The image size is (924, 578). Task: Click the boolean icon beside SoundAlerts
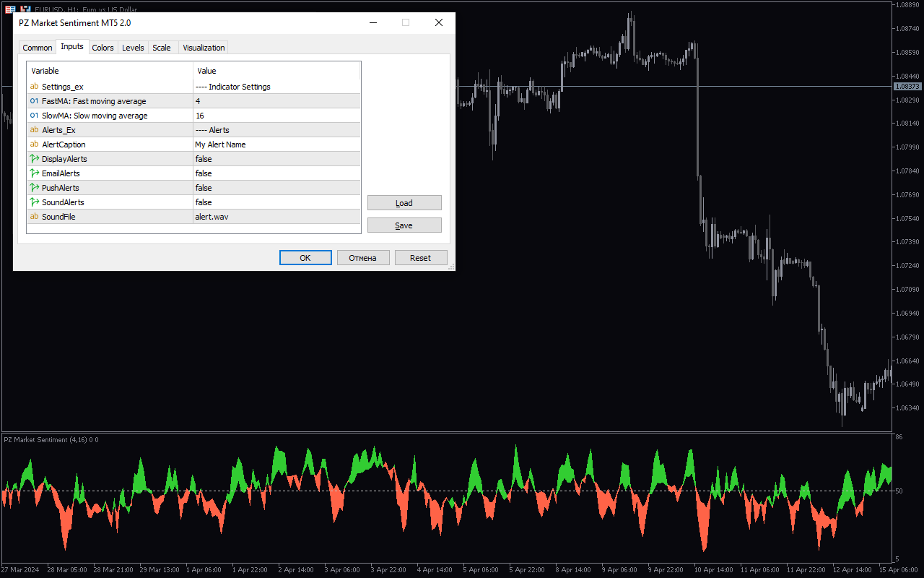point(35,202)
